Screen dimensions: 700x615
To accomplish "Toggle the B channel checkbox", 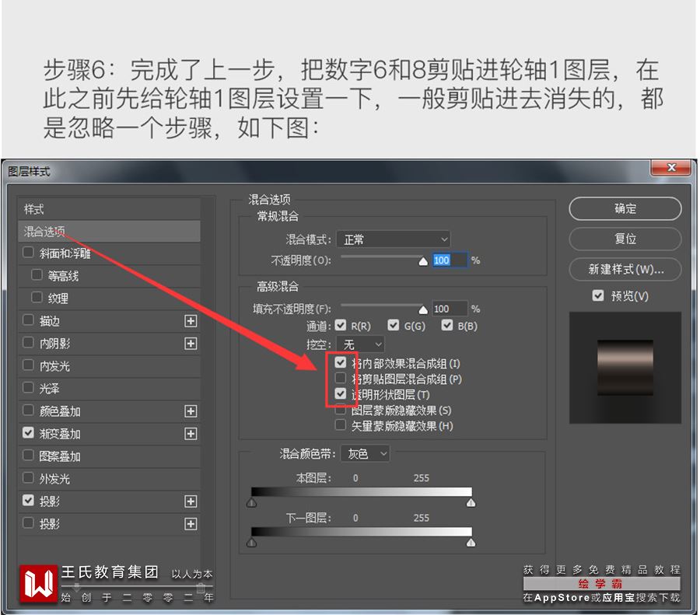I will tap(447, 325).
